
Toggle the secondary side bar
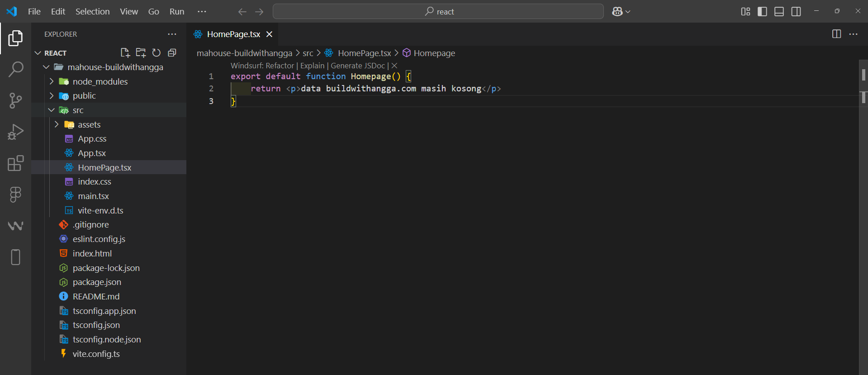point(796,12)
